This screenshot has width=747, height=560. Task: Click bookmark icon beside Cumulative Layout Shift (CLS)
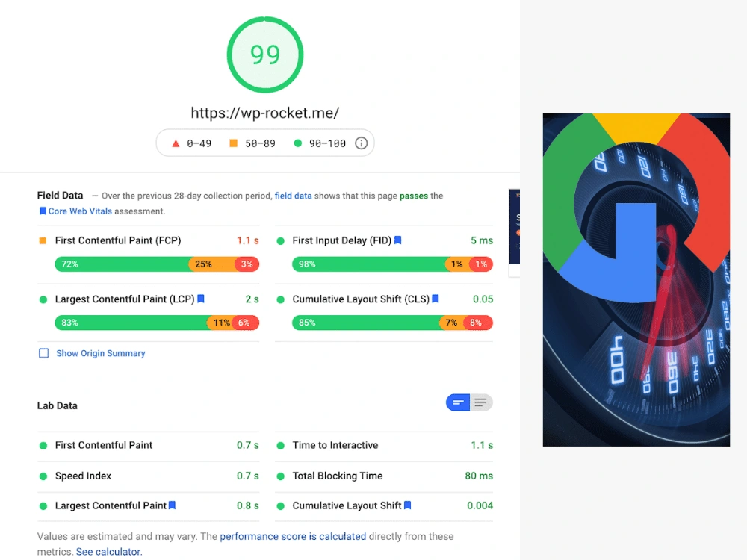(x=435, y=299)
